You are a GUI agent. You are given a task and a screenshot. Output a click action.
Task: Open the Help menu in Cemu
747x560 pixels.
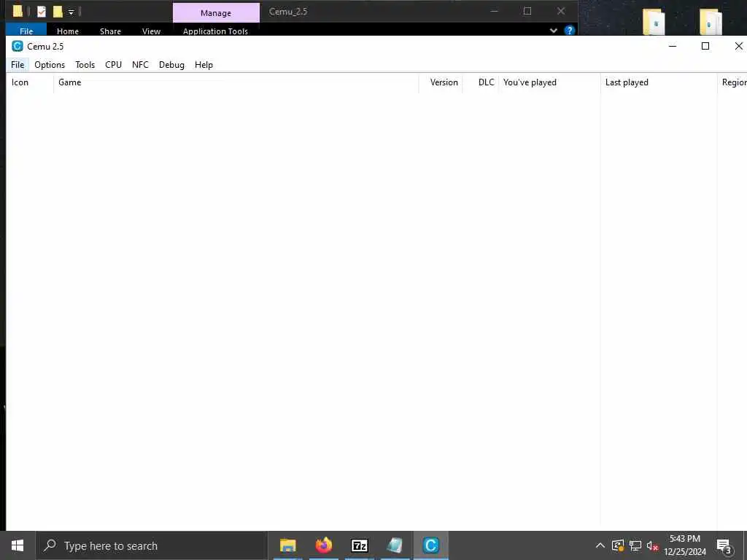pyautogui.click(x=204, y=65)
